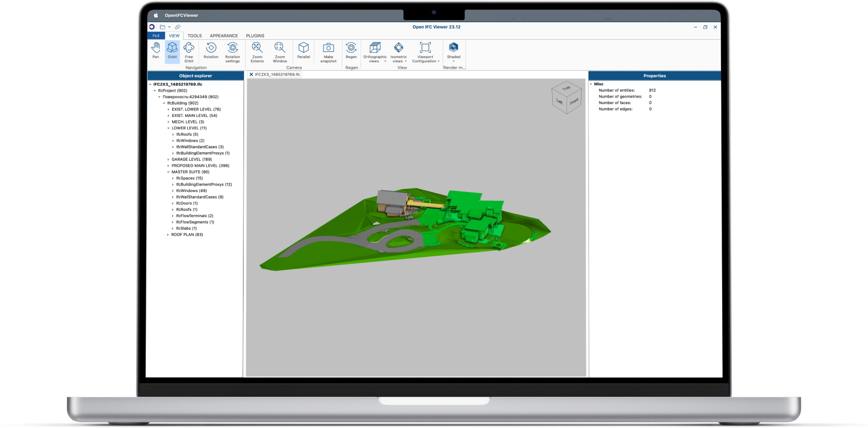Open the dropdown arrow under Shaded

click(x=454, y=61)
